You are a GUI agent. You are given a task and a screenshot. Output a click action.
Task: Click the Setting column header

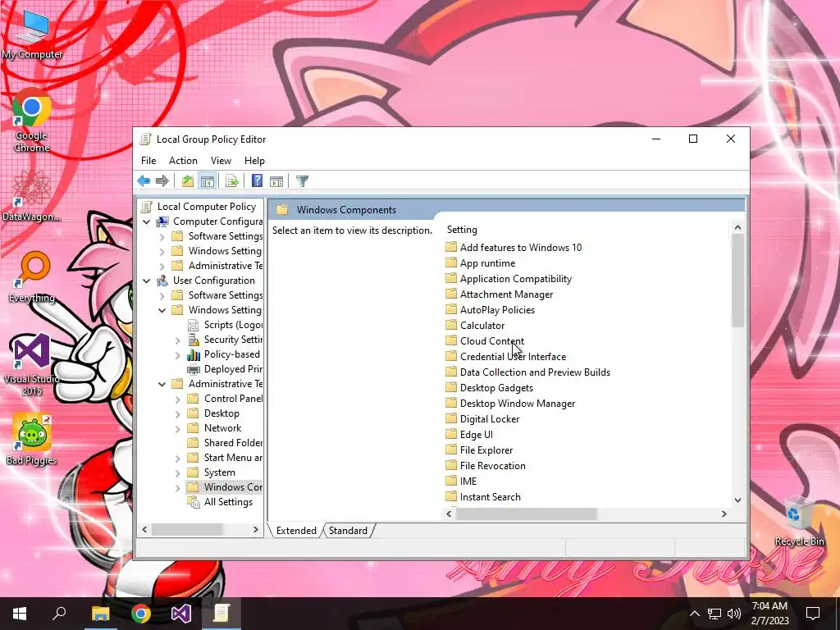point(462,230)
